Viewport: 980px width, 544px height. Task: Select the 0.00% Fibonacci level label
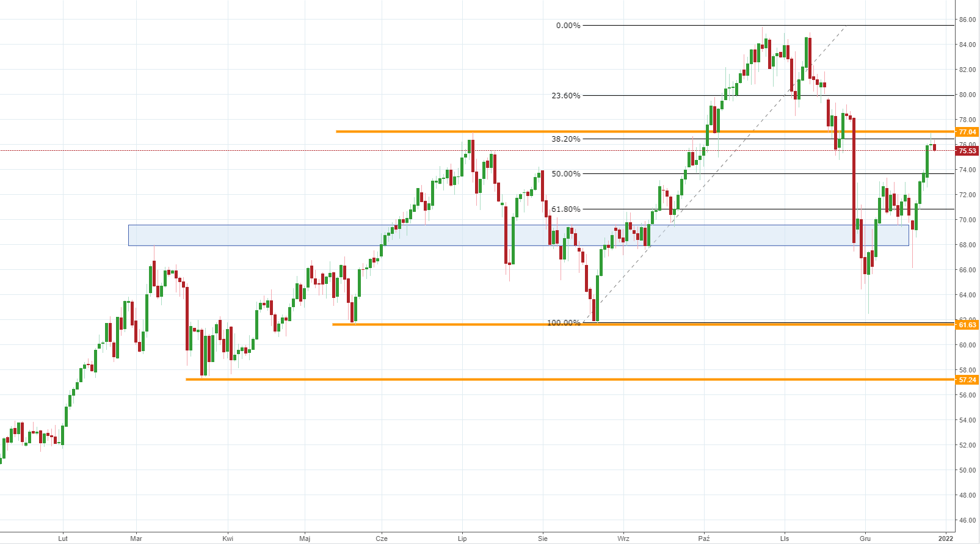[x=568, y=26]
